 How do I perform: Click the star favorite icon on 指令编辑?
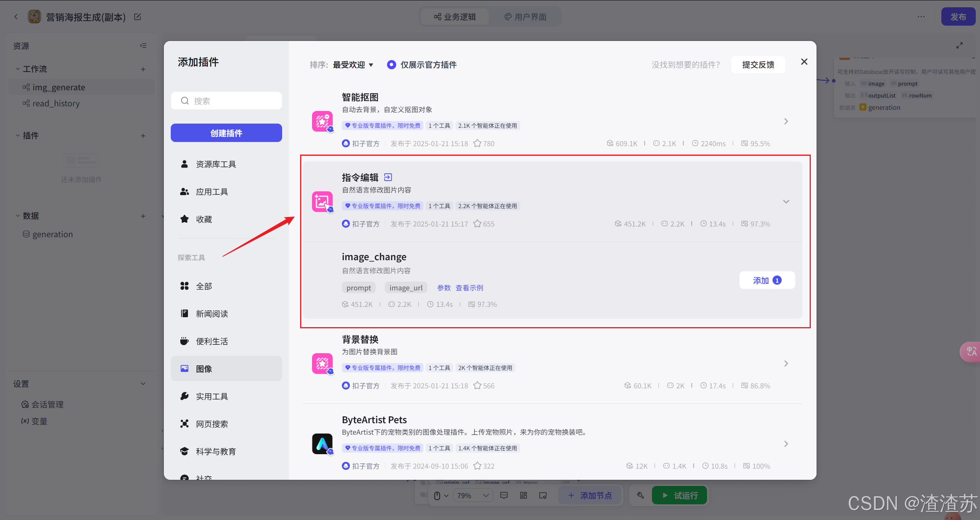pos(477,224)
